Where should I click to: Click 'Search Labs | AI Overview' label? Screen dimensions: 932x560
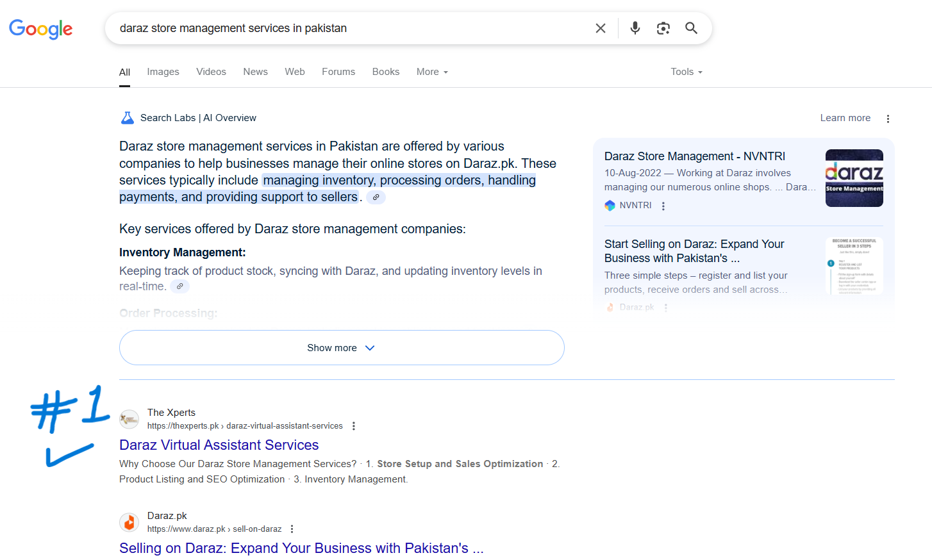198,118
